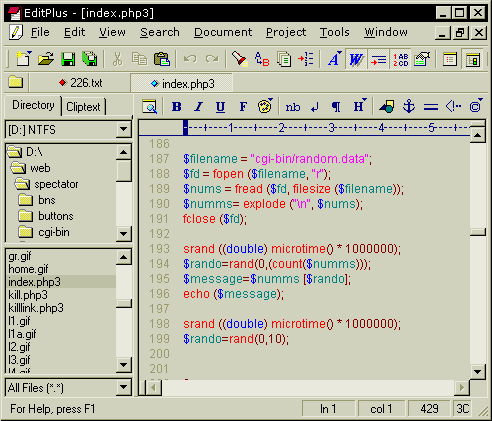Viewport: 492px width, 421px height.
Task: Click the Find flashlight icon
Action: tap(239, 59)
